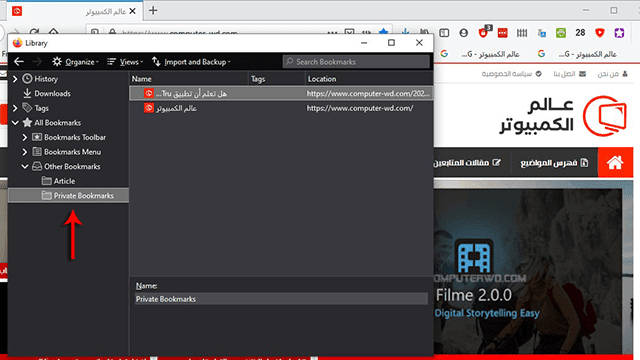Open the Views menu
This screenshot has width=640, height=360.
point(125,62)
